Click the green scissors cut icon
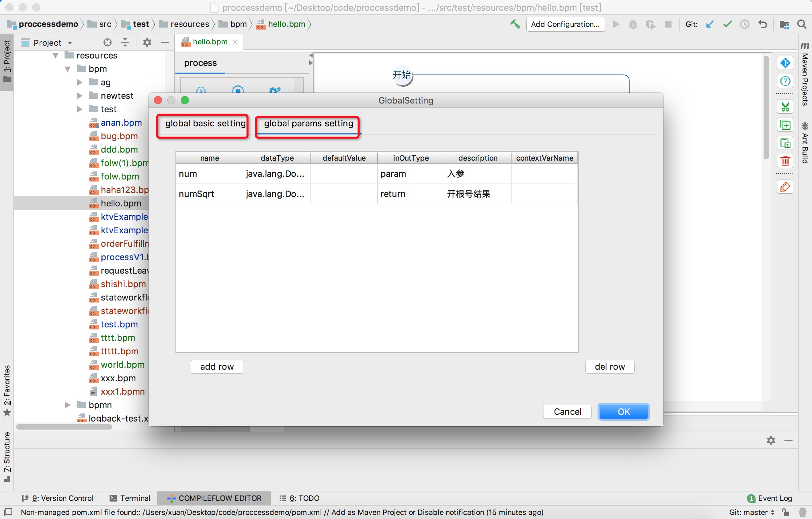The width and height of the screenshot is (812, 519). (785, 107)
